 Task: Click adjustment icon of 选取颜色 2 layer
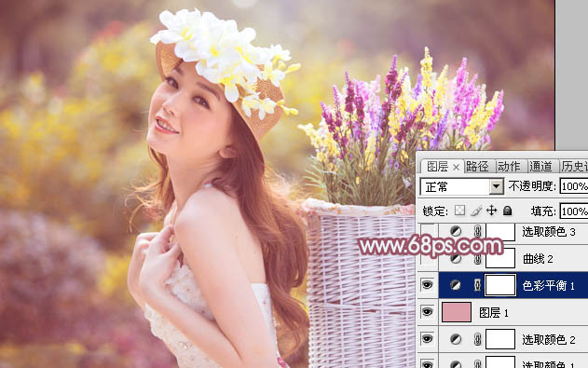(x=456, y=339)
